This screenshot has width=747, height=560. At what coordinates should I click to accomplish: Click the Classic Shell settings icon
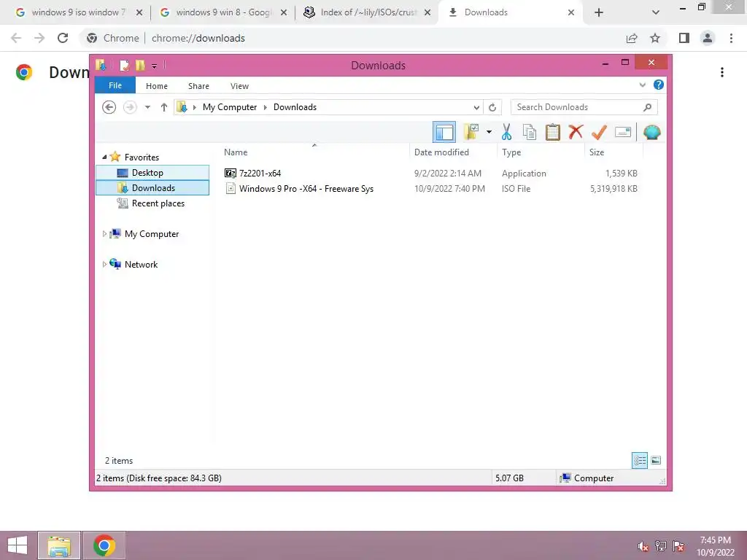[651, 132]
